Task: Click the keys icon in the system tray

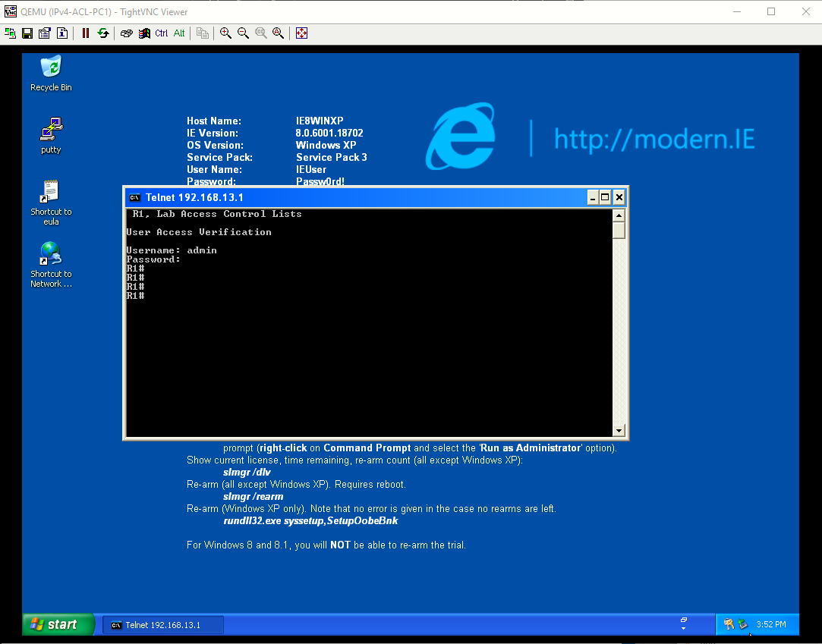Action: pyautogui.click(x=729, y=624)
